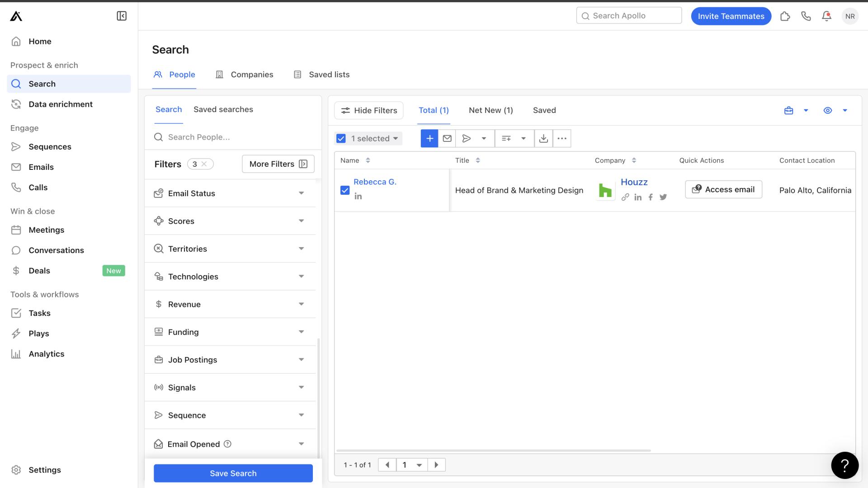
Task: Click the add contact plus icon
Action: 429,138
